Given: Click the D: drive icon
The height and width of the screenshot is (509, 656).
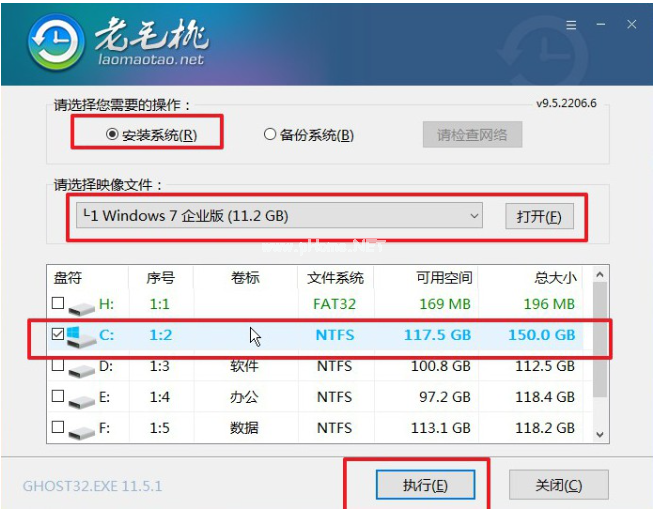Looking at the screenshot, I should coord(82,368).
